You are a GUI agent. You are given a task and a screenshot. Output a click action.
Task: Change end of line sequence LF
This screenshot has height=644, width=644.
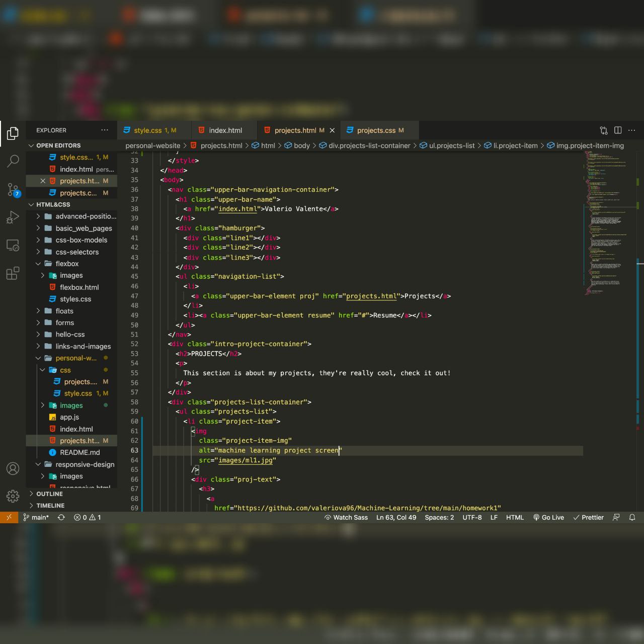point(494,517)
